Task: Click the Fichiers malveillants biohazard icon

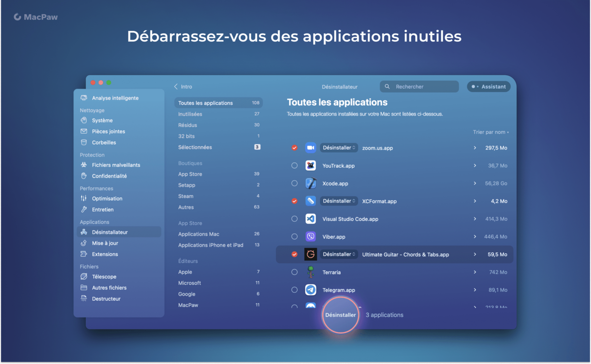Action: 84,165
